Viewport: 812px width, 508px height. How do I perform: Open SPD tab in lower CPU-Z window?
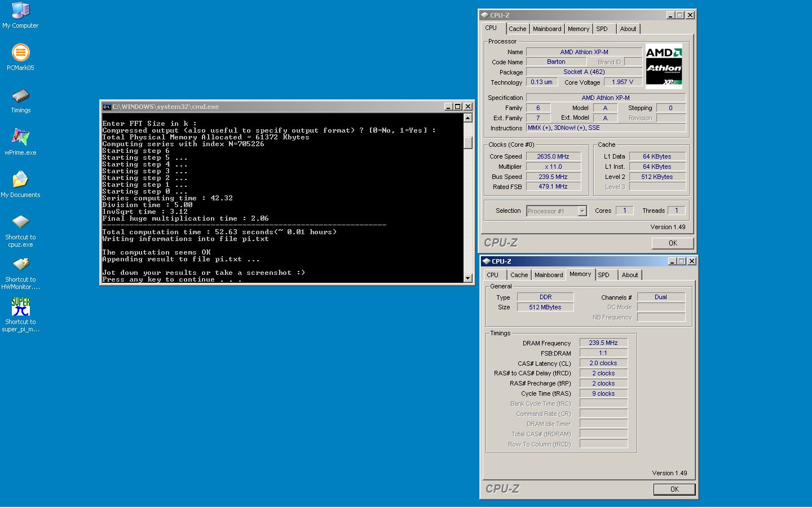[604, 275]
